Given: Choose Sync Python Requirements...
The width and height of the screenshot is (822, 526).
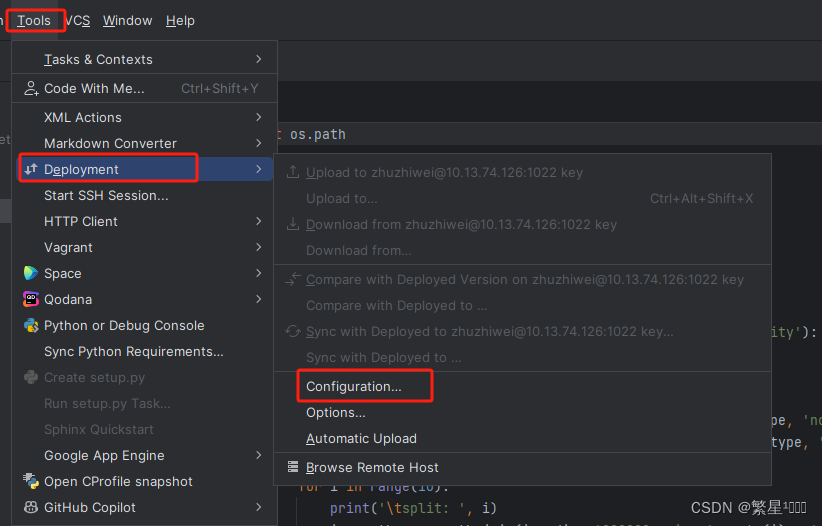Looking at the screenshot, I should click(x=145, y=351).
